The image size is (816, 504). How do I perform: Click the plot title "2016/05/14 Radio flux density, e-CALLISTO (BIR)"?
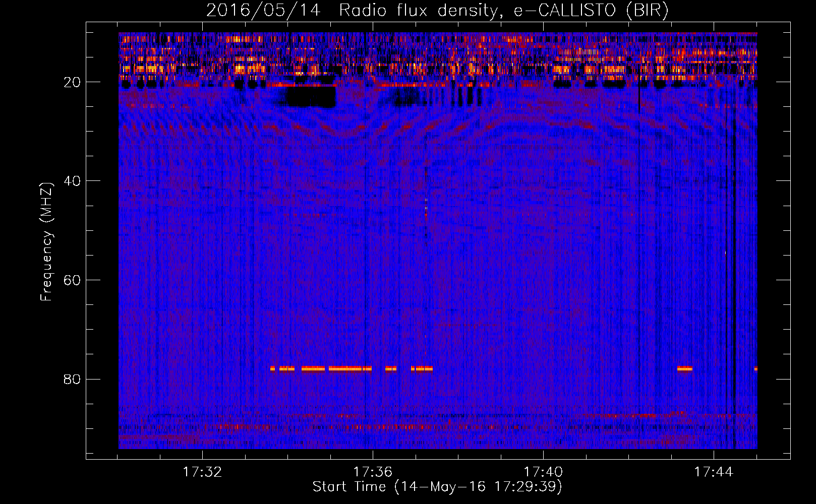[x=437, y=11]
